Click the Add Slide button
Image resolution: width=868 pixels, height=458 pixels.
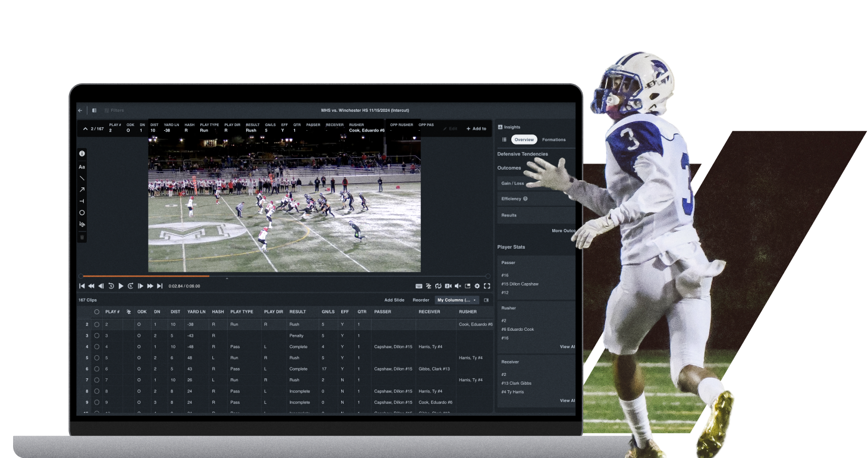pos(394,300)
